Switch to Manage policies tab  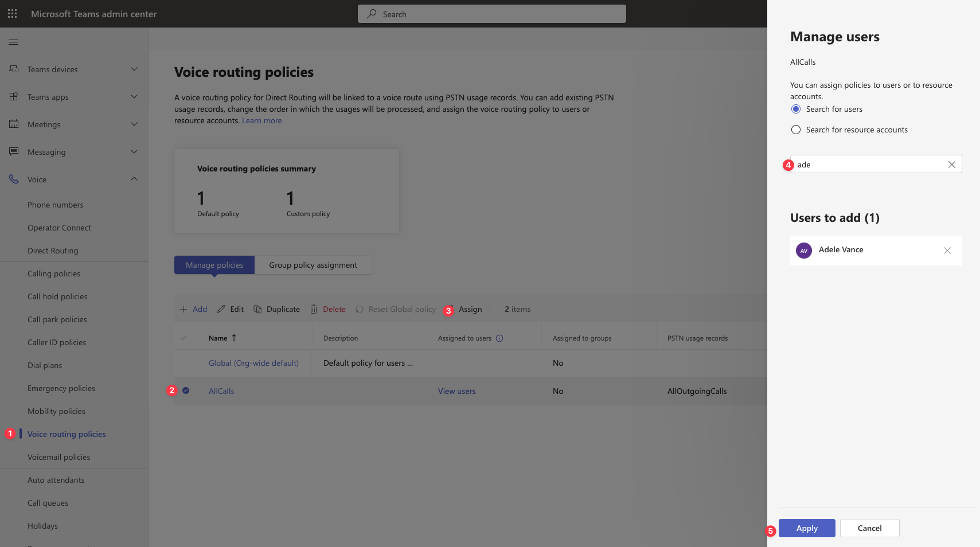214,265
